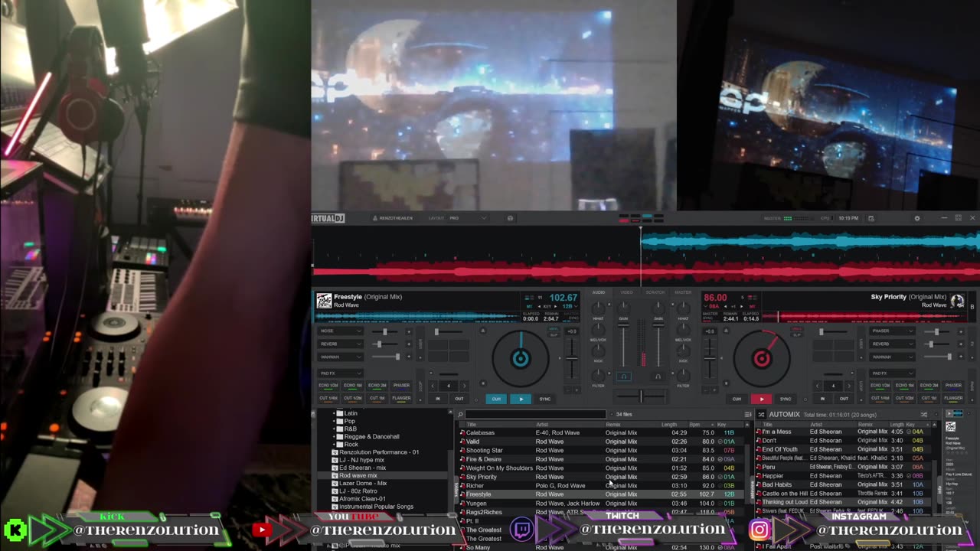Open the left deck WAHWAH effect dropdown
980x551 pixels.
tap(341, 357)
